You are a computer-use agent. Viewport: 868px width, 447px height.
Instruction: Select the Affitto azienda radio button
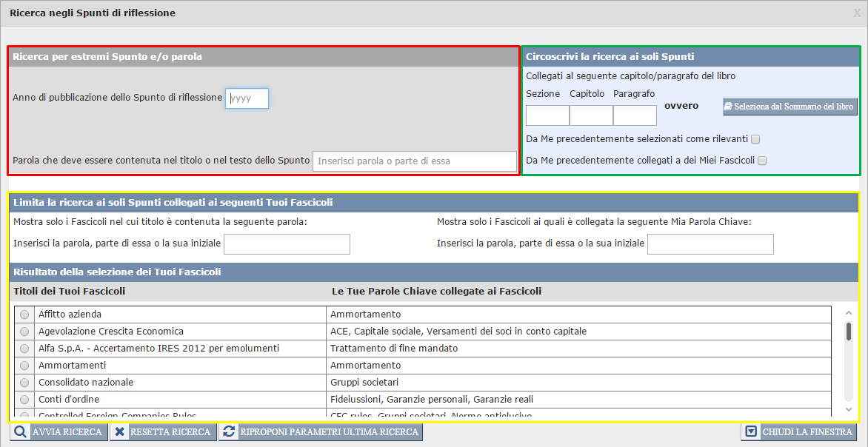click(x=24, y=315)
